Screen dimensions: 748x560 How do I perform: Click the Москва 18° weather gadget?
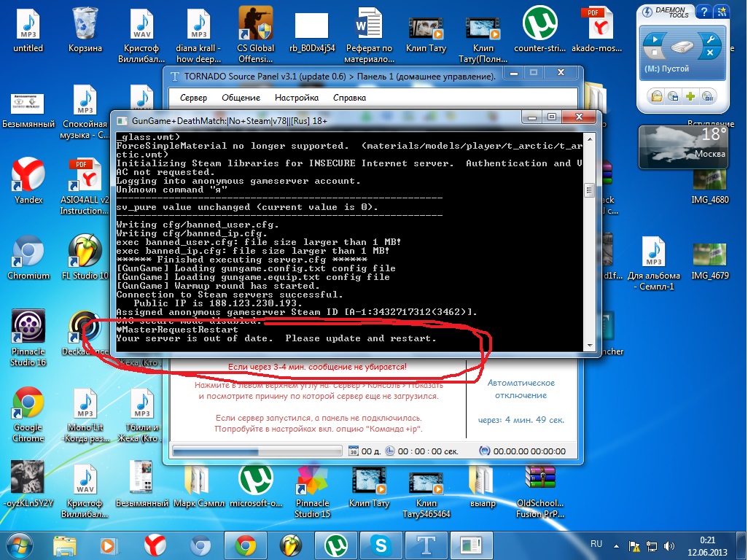(x=683, y=147)
